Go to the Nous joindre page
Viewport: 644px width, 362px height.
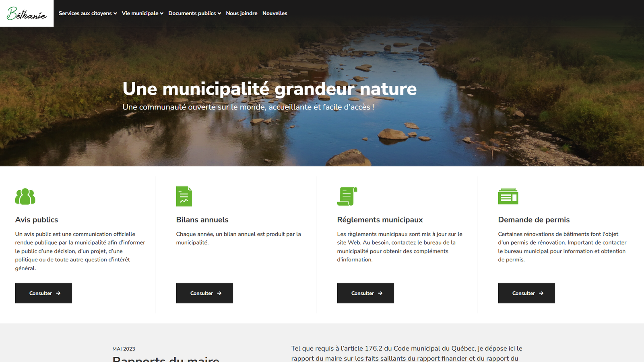242,13
